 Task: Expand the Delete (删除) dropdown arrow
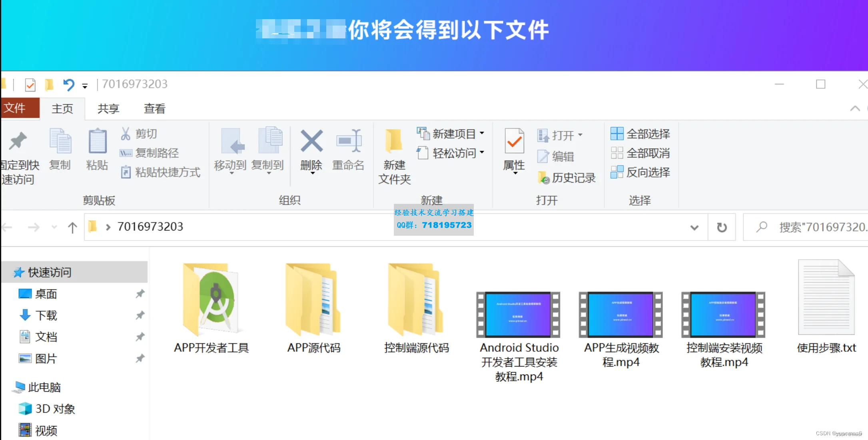click(x=312, y=173)
